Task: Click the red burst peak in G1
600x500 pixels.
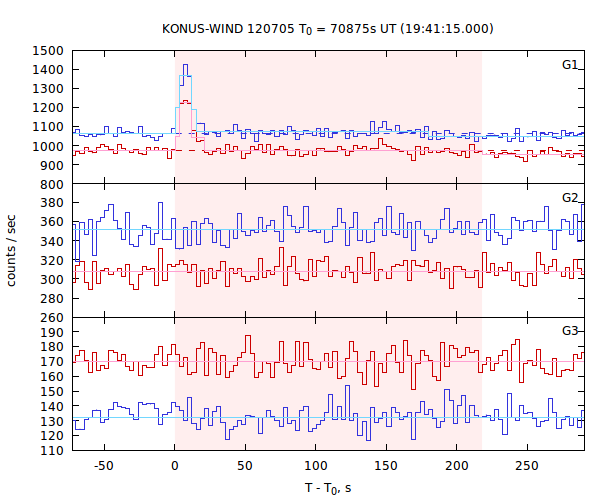Action: pyautogui.click(x=186, y=101)
